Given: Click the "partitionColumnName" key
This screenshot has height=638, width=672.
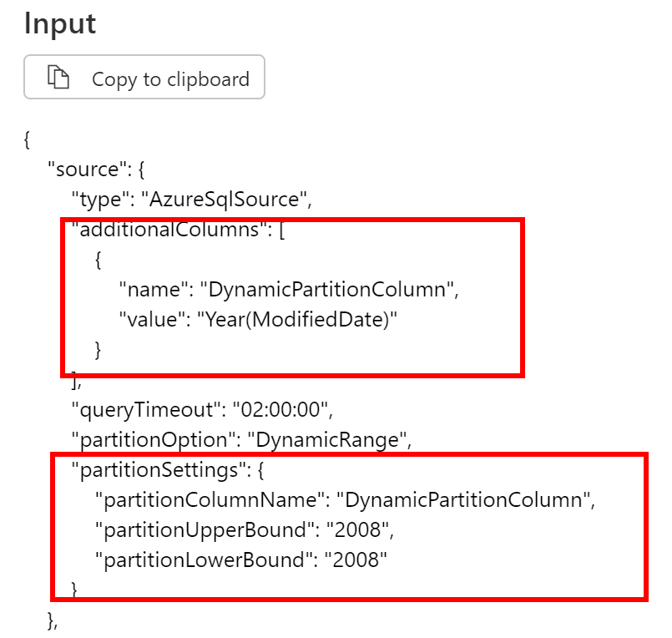Looking at the screenshot, I should [210, 500].
